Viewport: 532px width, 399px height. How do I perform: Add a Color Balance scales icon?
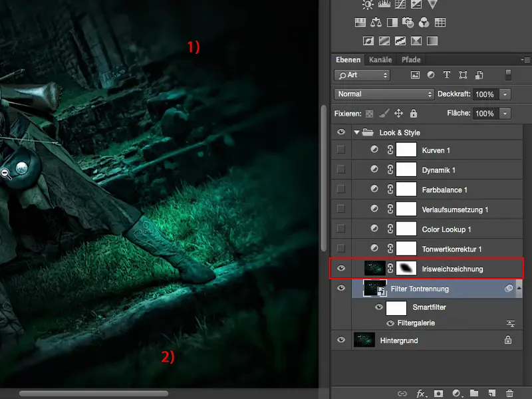(x=376, y=23)
